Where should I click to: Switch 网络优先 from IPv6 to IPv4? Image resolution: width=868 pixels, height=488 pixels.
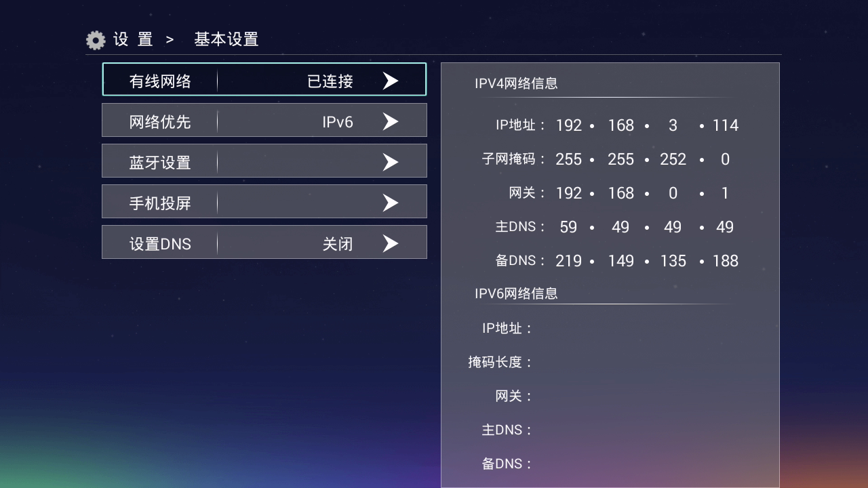pyautogui.click(x=264, y=120)
